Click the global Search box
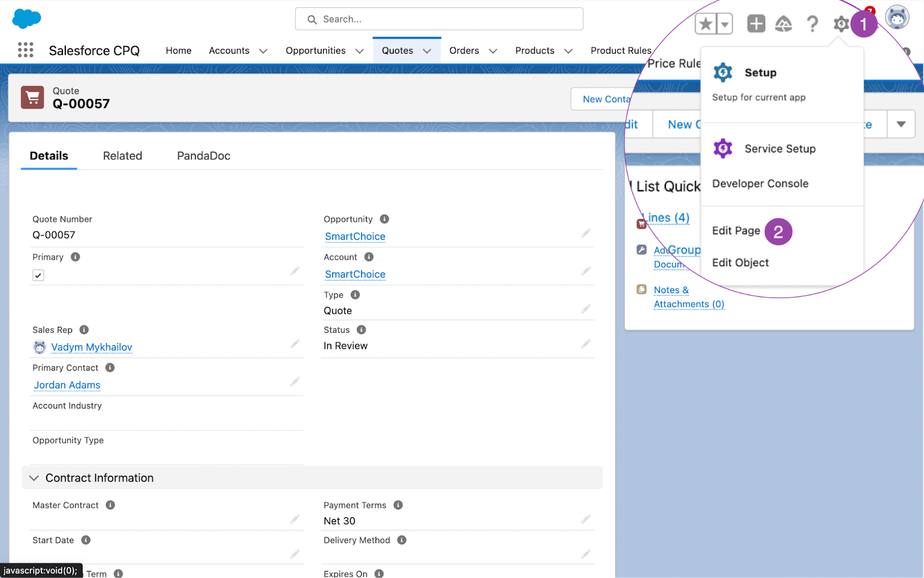The width and height of the screenshot is (924, 578). pos(439,19)
